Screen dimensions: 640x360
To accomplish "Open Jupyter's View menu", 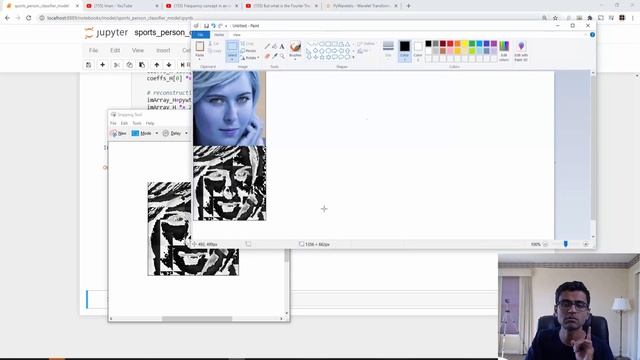I will coord(138,50).
